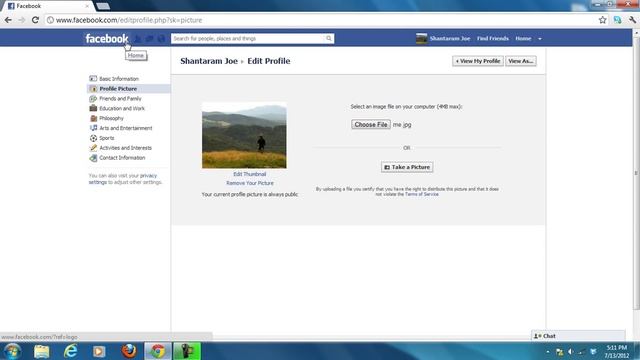Click the View As... button
Screen dimensions: 640x360
[x=521, y=61]
